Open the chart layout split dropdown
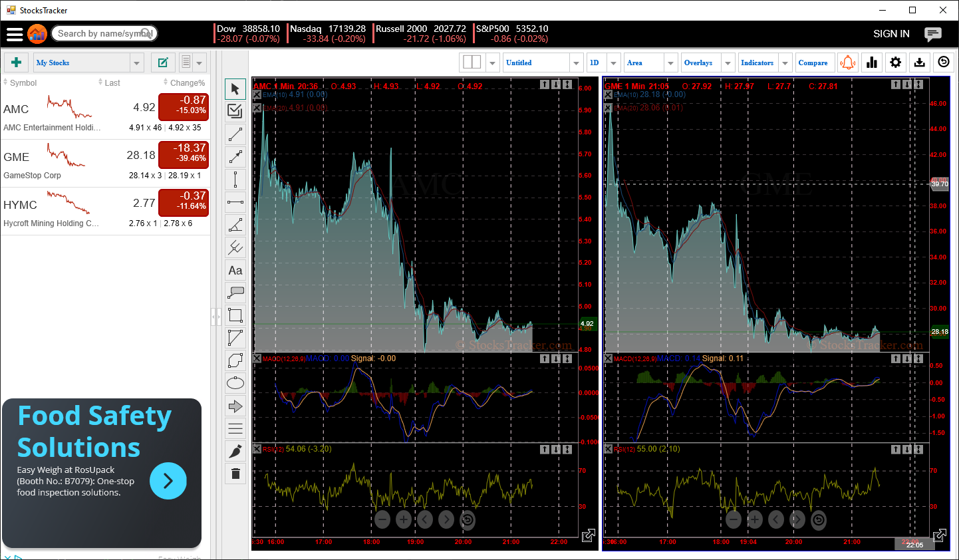The image size is (959, 560). click(493, 63)
